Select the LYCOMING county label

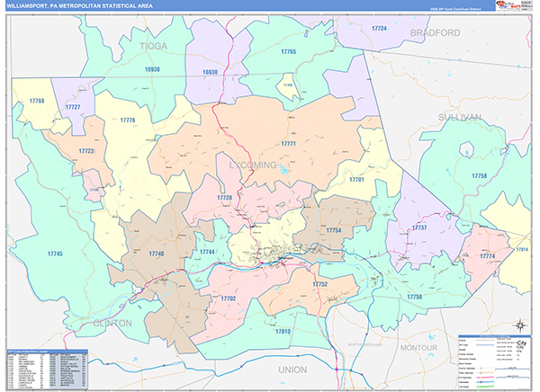coord(253,165)
